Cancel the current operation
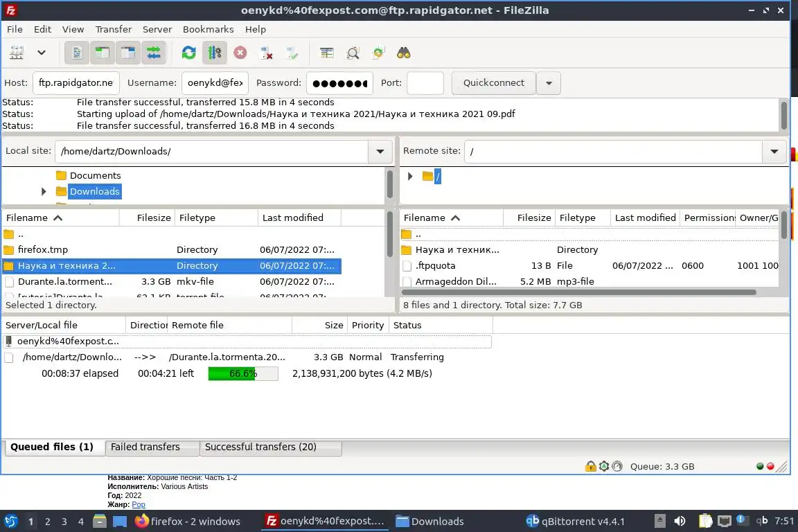798x532 pixels. pos(240,53)
